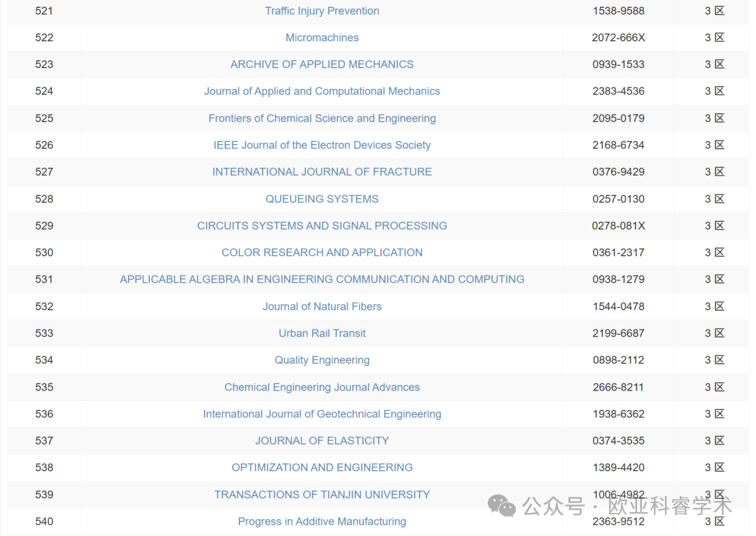This screenshot has width=756, height=536.
Task: Click row number 528
Action: (x=44, y=199)
